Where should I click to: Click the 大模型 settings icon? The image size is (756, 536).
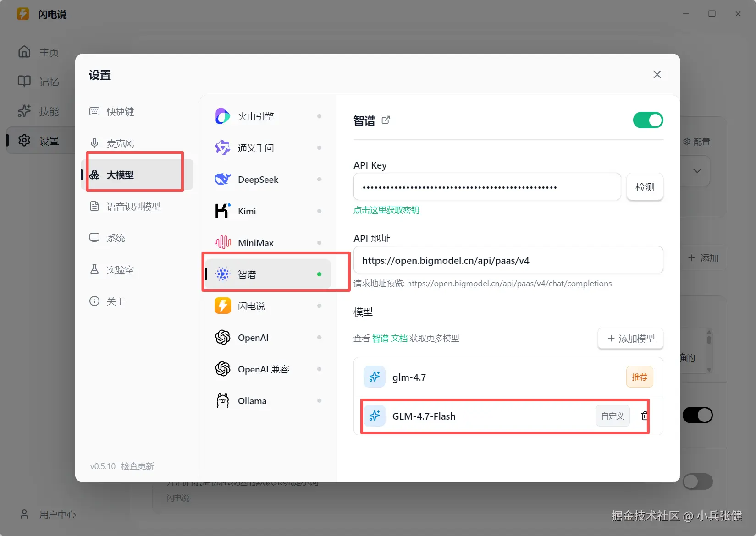(x=94, y=175)
